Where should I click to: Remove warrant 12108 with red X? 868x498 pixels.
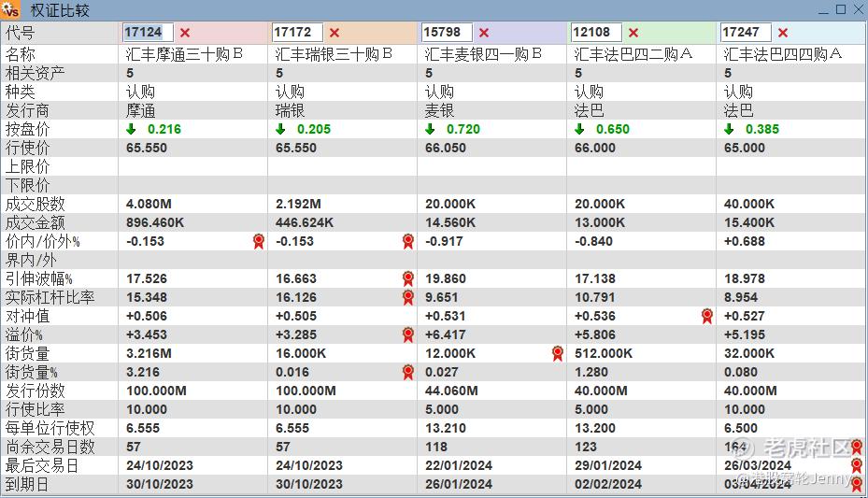click(x=633, y=33)
